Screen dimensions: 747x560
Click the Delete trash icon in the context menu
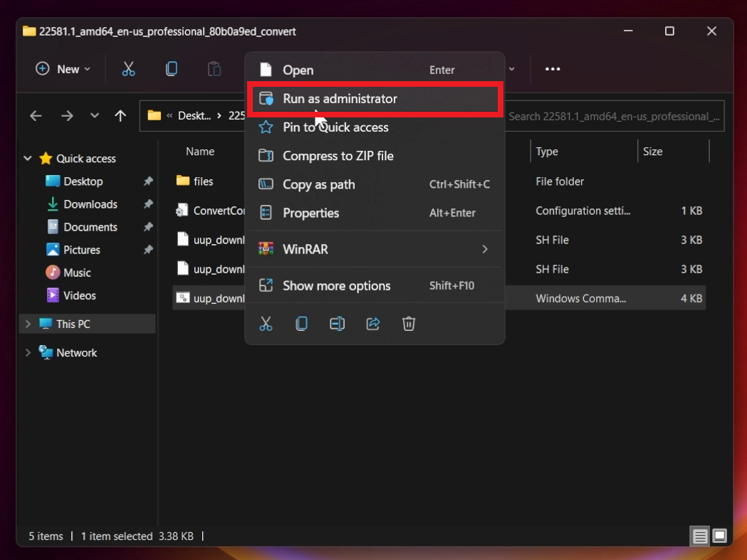point(408,324)
